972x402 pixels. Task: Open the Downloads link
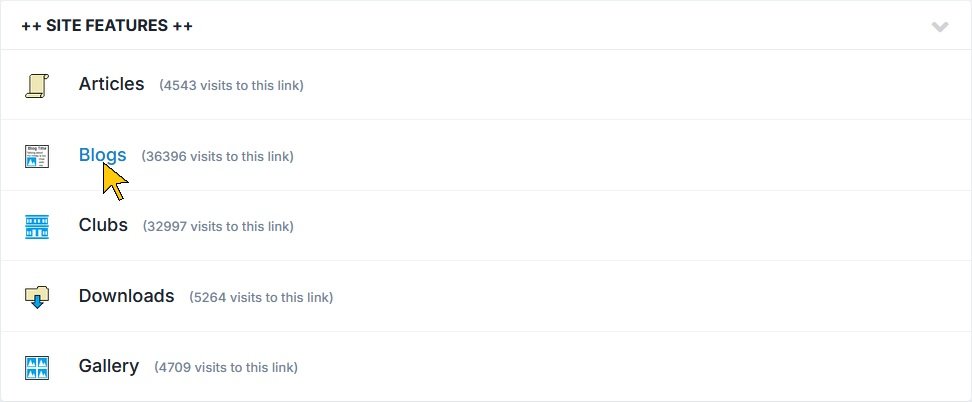(x=126, y=296)
